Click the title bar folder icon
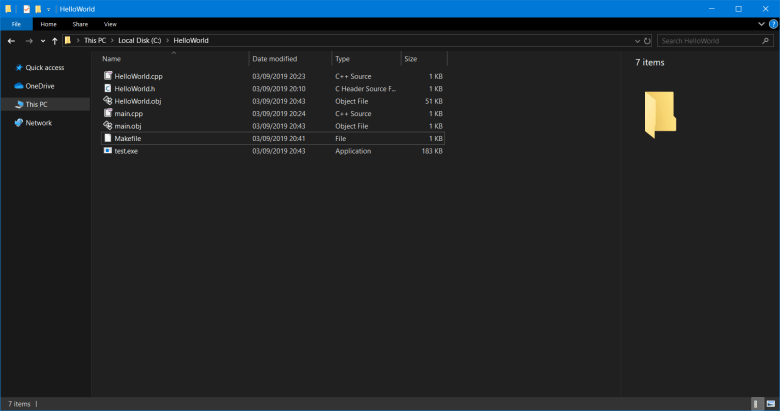Image resolution: width=780 pixels, height=411 pixels. pyautogui.click(x=8, y=9)
